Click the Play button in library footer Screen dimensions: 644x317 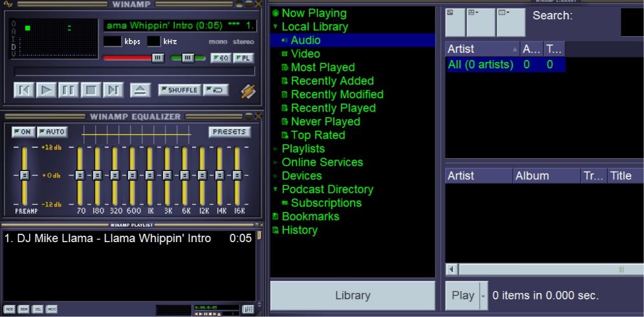point(462,296)
